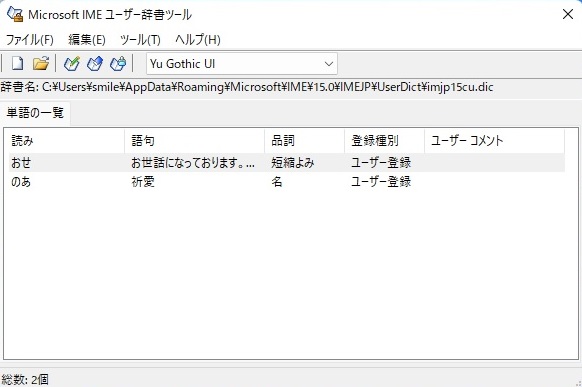Click the app icon in the title bar
This screenshot has height=387, width=582.
tap(15, 14)
